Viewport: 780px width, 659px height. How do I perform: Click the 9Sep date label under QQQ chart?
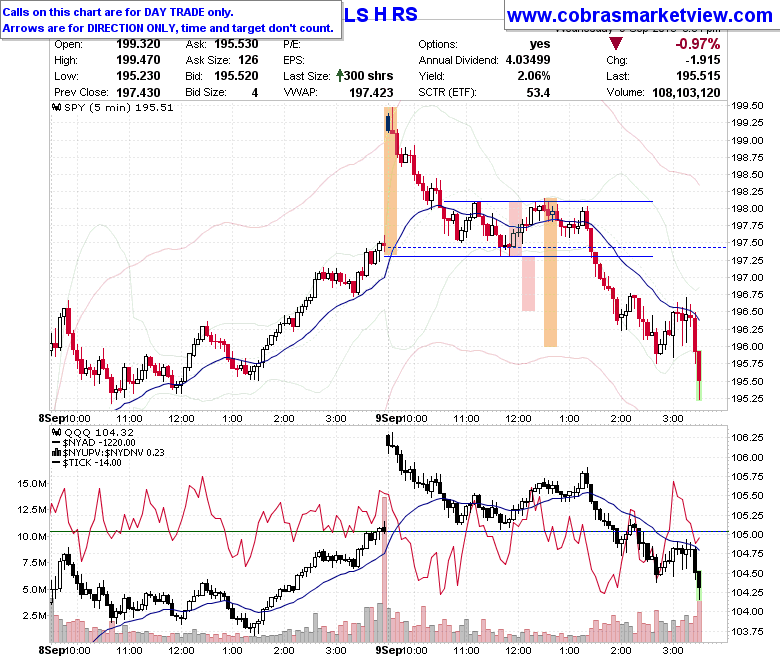tap(388, 650)
